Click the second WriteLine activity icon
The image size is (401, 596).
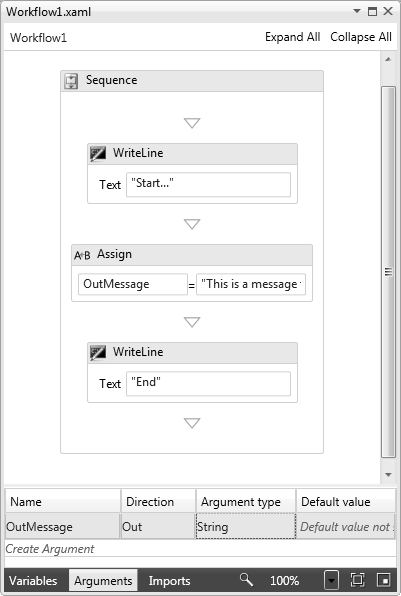pyautogui.click(x=98, y=353)
